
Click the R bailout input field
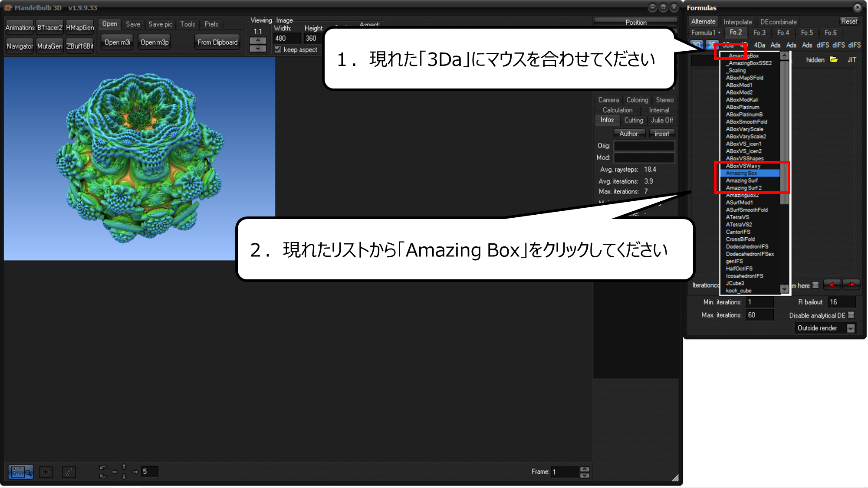click(842, 302)
